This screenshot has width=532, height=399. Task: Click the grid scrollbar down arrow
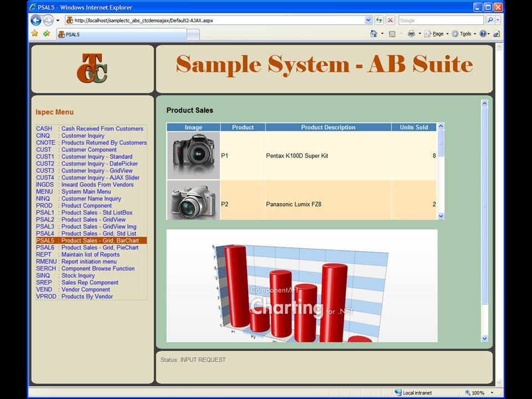[441, 216]
